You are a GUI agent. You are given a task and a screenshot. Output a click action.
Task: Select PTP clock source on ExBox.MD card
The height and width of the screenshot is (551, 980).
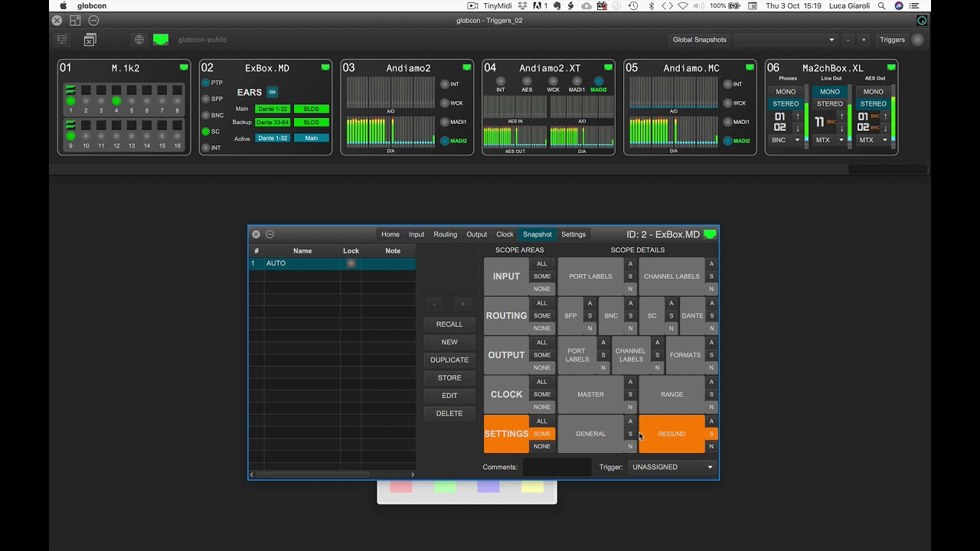(x=205, y=83)
